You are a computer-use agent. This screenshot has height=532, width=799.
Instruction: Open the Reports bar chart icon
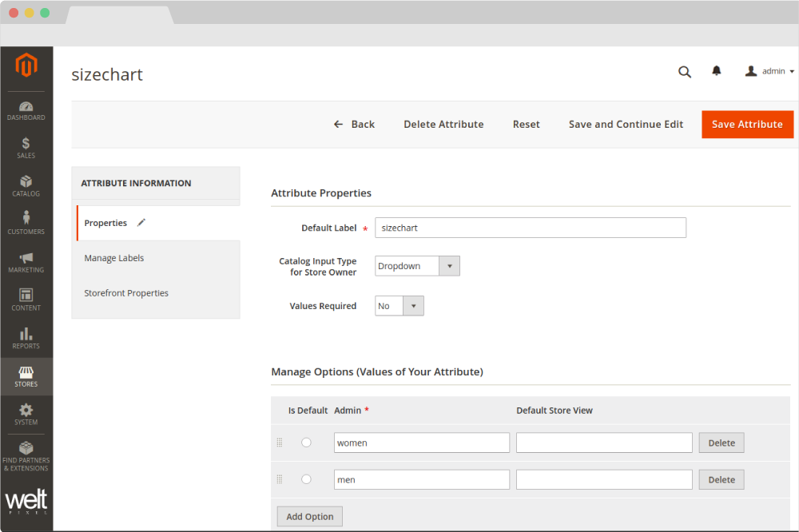tap(26, 338)
